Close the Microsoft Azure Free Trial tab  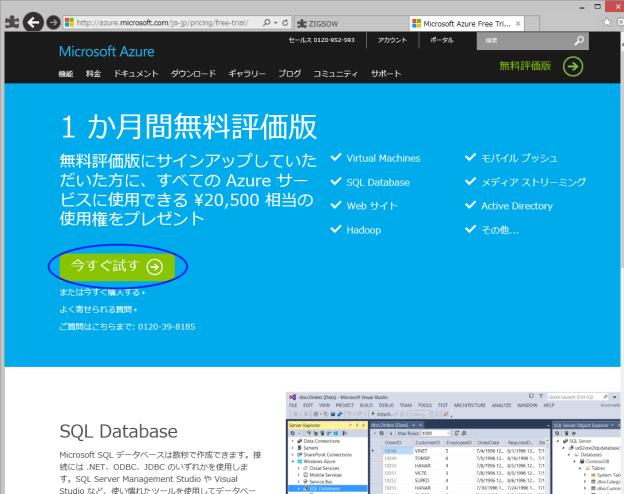(x=518, y=23)
